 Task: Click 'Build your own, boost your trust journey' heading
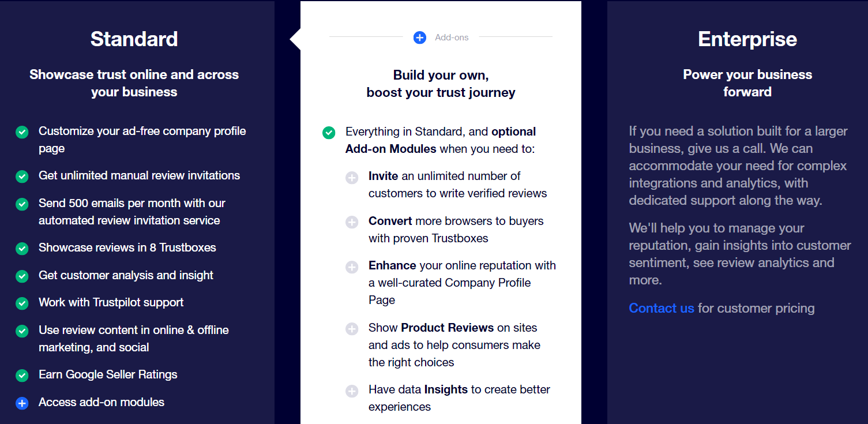pos(441,84)
